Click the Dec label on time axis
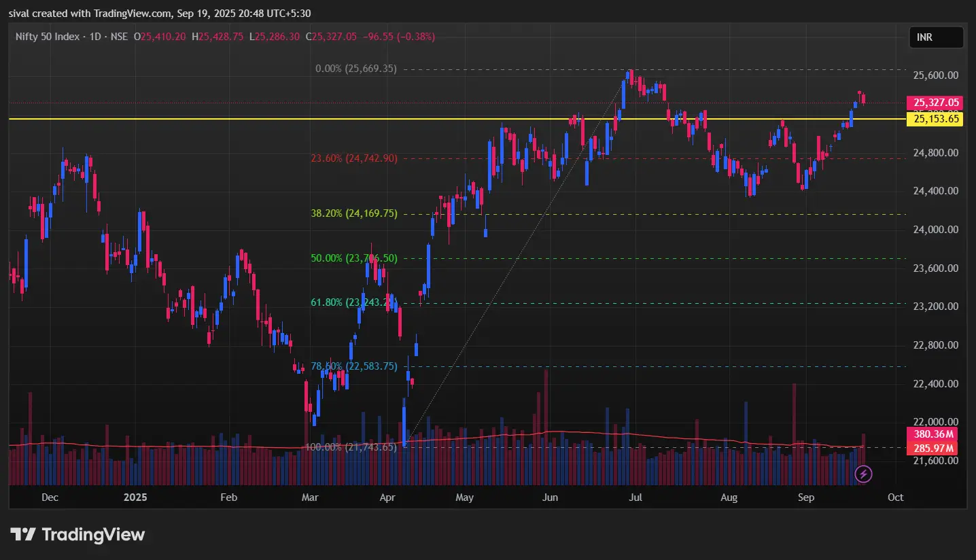This screenshot has height=560, width=976. tap(50, 497)
